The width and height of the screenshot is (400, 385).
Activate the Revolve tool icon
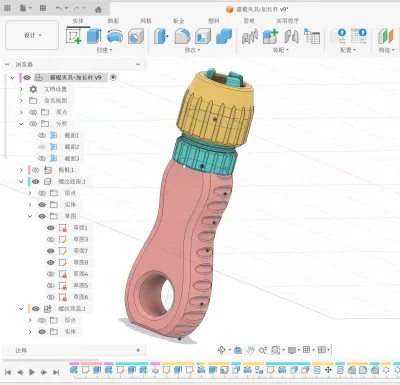[115, 36]
